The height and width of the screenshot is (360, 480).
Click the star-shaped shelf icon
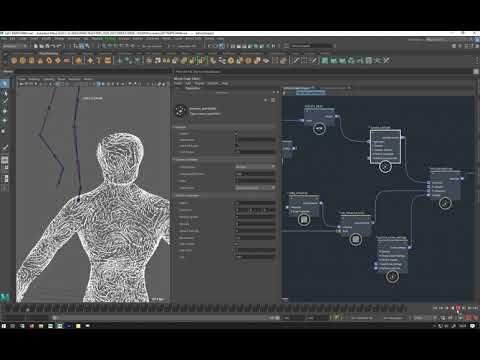coord(90,60)
